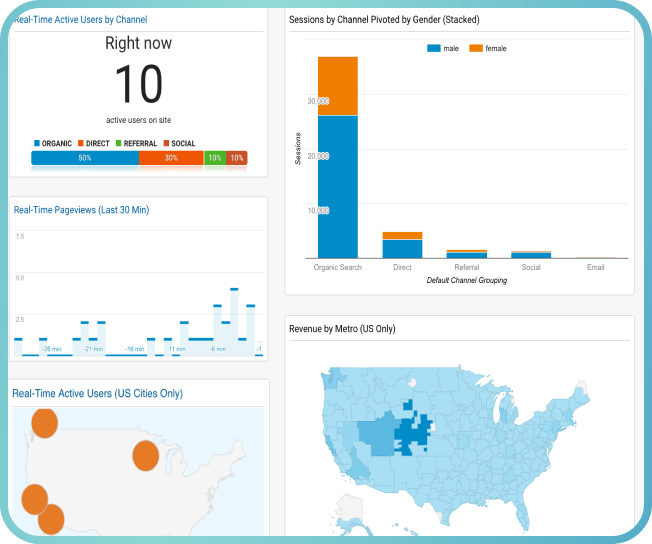Click the blue male portion of Organic Search bar
652x544 pixels.
pos(337,187)
